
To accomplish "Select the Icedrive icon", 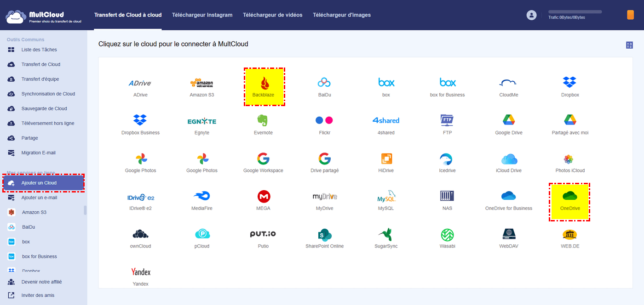I will point(447,159).
